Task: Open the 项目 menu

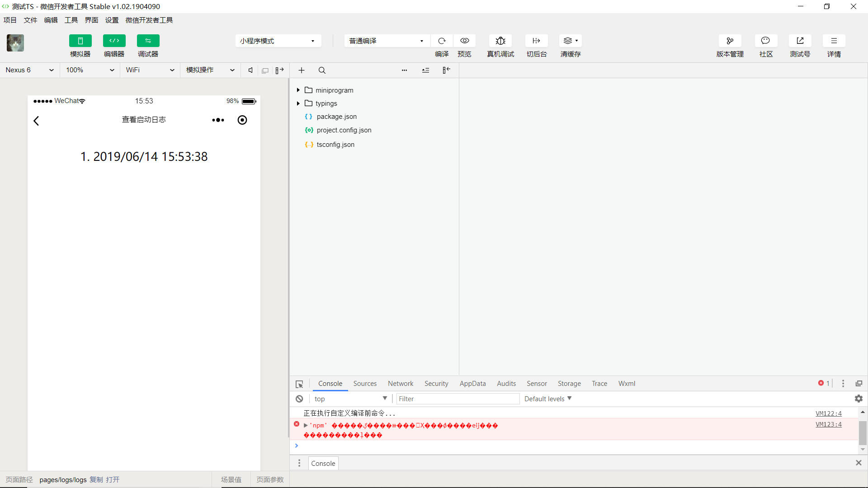Action: pos(10,20)
